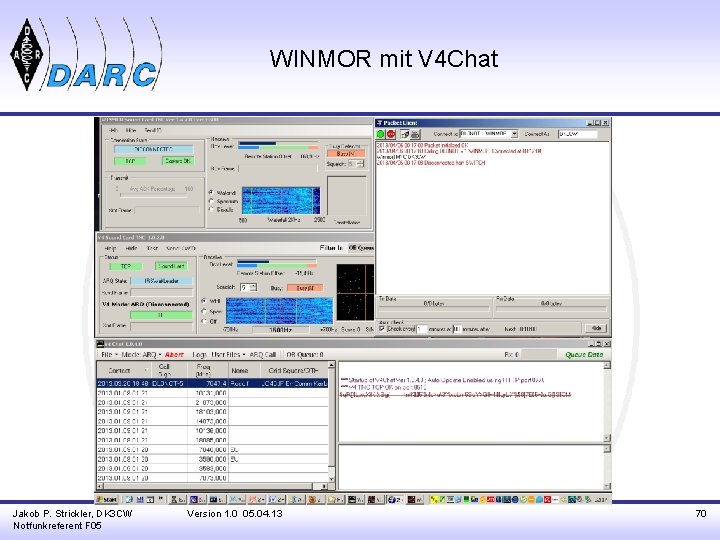Open the File dropdown menu in V4Chat
The width and height of the screenshot is (720, 540).
(109, 354)
